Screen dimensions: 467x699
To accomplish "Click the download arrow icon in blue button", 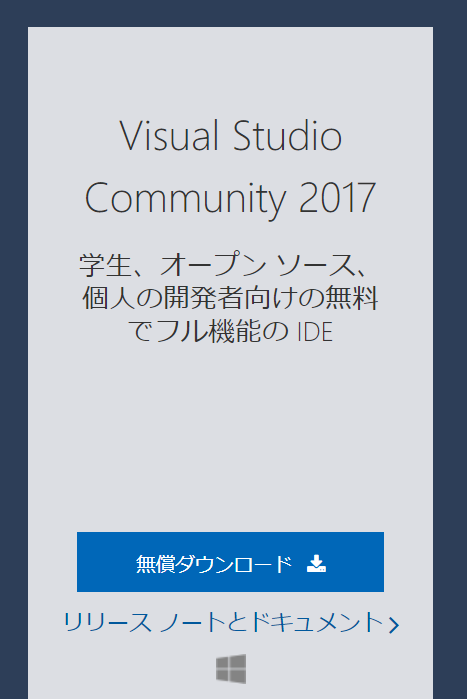I will tap(316, 563).
